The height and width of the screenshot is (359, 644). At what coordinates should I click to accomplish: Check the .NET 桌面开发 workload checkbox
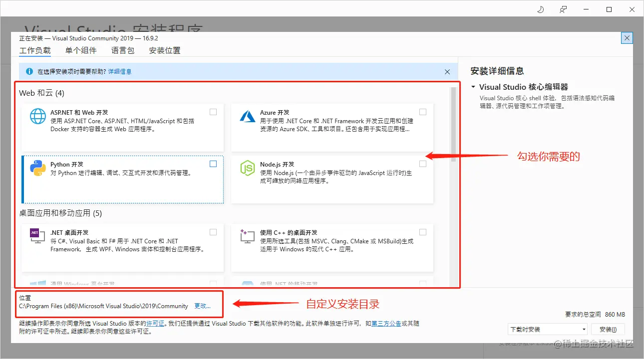(x=213, y=232)
